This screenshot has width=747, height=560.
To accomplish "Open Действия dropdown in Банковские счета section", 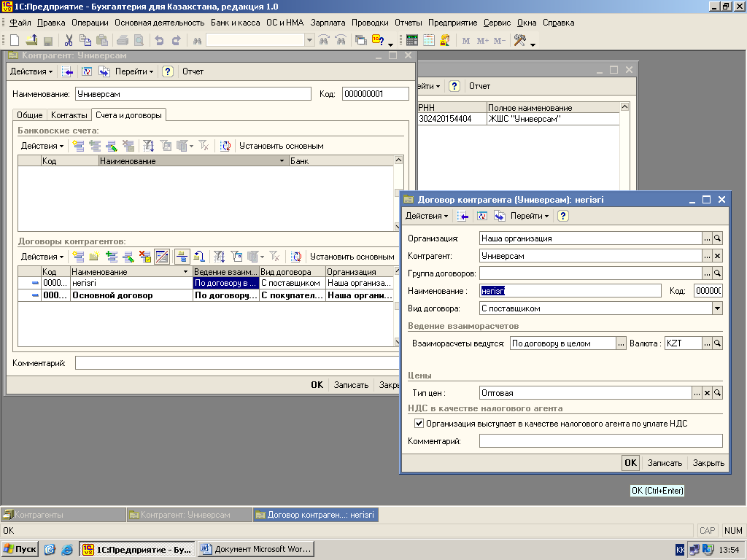I will pyautogui.click(x=42, y=146).
